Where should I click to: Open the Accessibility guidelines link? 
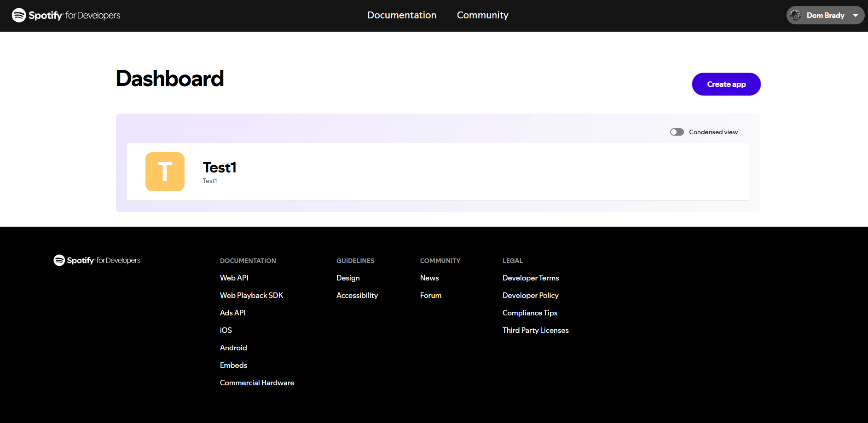357,295
